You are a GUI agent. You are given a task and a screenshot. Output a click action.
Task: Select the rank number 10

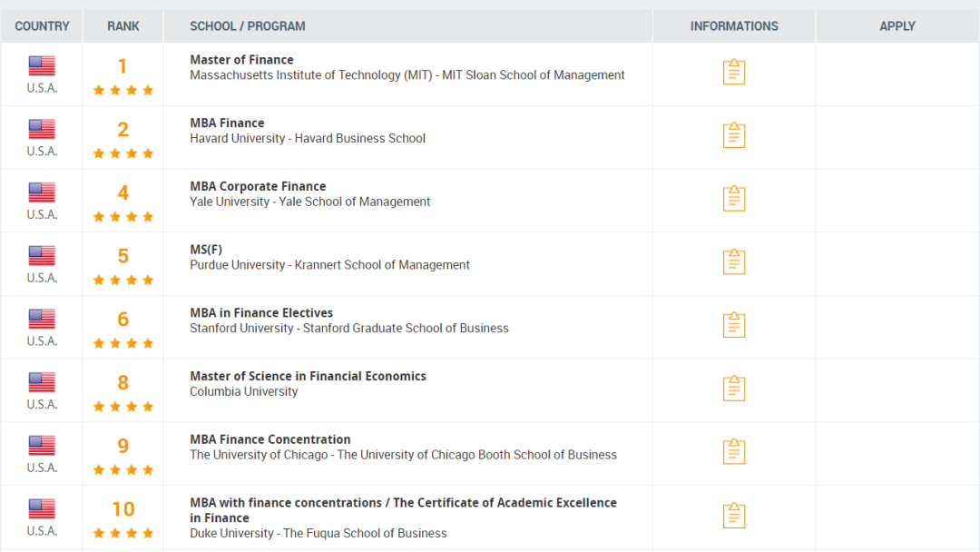click(x=123, y=508)
